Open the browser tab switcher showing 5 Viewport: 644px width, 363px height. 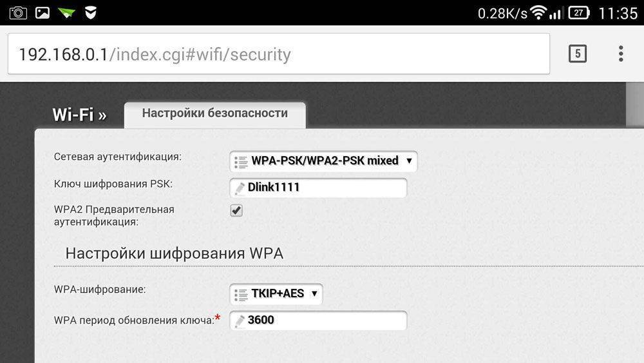[577, 54]
